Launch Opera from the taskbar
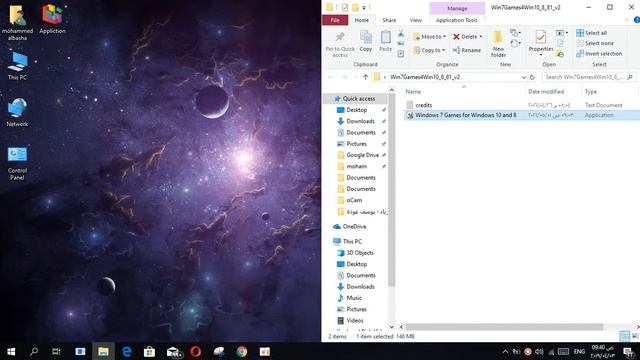Viewport: 640px width, 360px height. pyautogui.click(x=196, y=351)
